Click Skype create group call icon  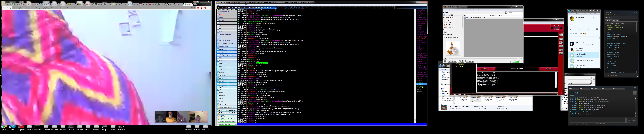597,29
